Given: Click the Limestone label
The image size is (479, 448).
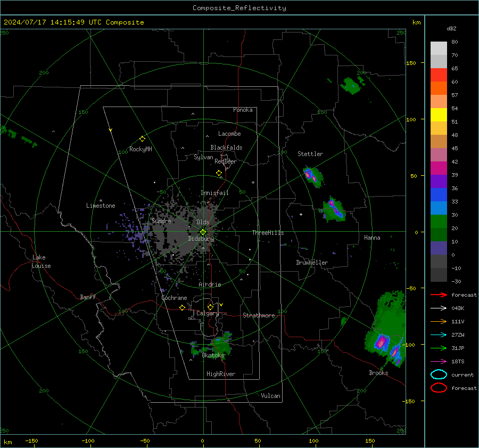Looking at the screenshot, I should pos(101,206).
